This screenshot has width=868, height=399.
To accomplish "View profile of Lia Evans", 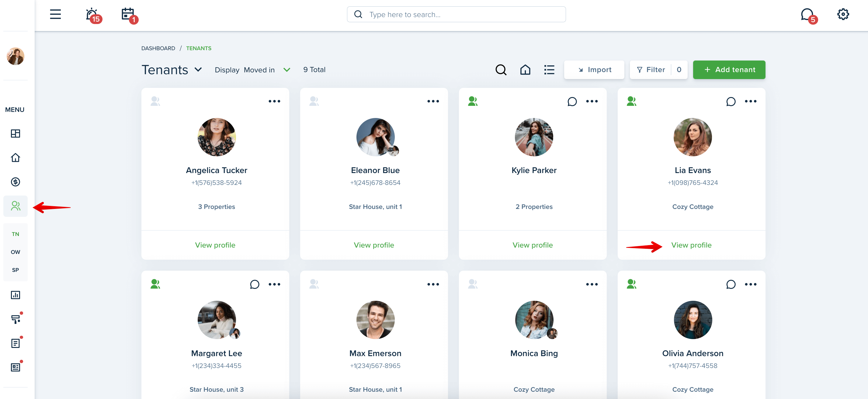I will tap(691, 245).
